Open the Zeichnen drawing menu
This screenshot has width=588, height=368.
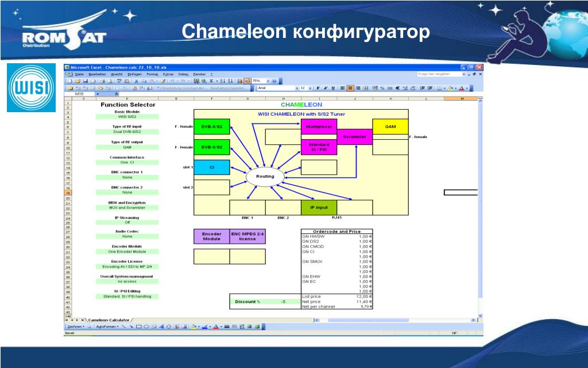pyautogui.click(x=75, y=327)
